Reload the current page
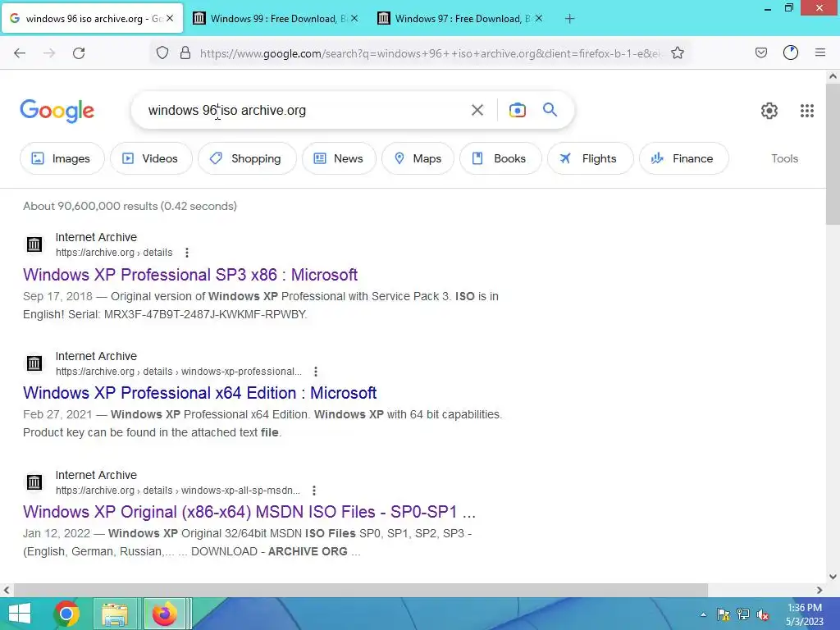Viewport: 840px width, 630px height. (x=79, y=53)
